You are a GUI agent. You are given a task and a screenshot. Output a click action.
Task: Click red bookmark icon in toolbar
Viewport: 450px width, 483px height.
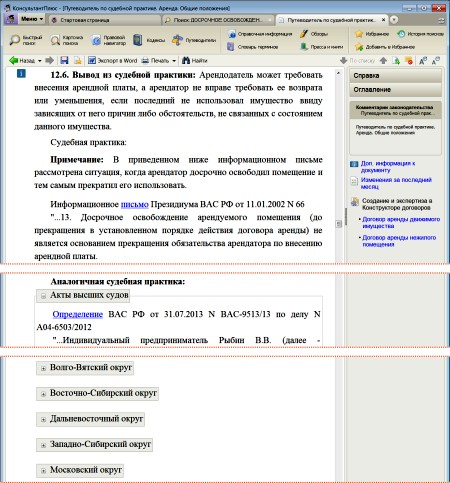(409, 61)
